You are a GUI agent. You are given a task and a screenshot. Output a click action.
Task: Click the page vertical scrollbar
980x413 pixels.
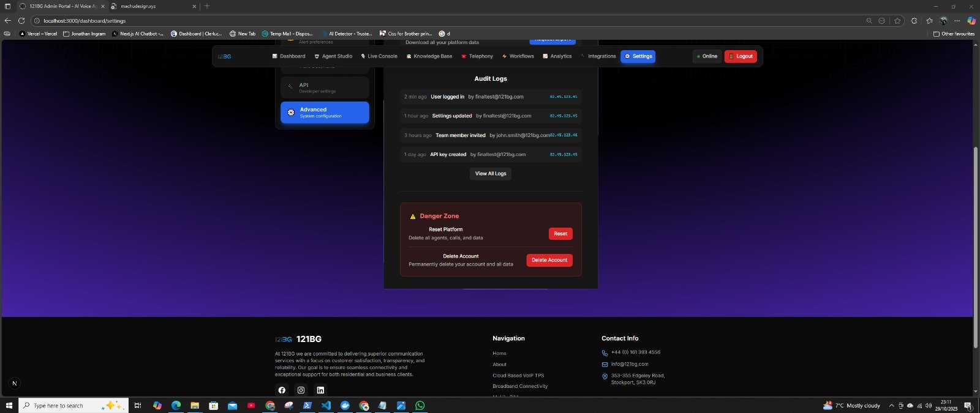click(976, 247)
